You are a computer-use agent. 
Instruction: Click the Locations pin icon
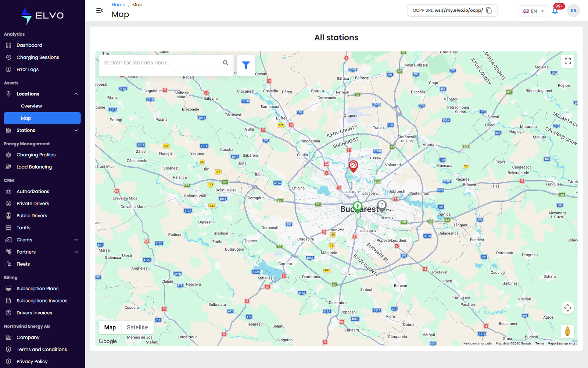8,94
